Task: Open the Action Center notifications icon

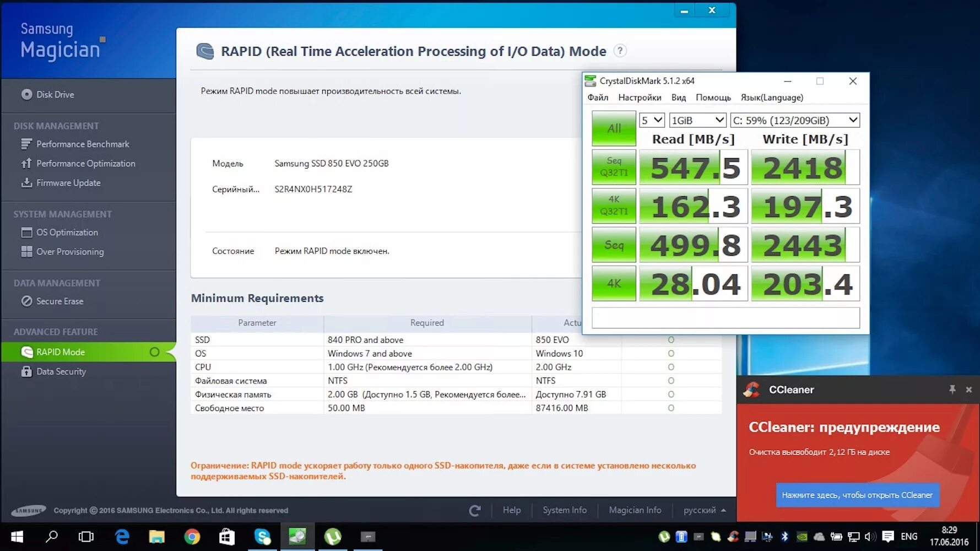Action: (x=888, y=537)
